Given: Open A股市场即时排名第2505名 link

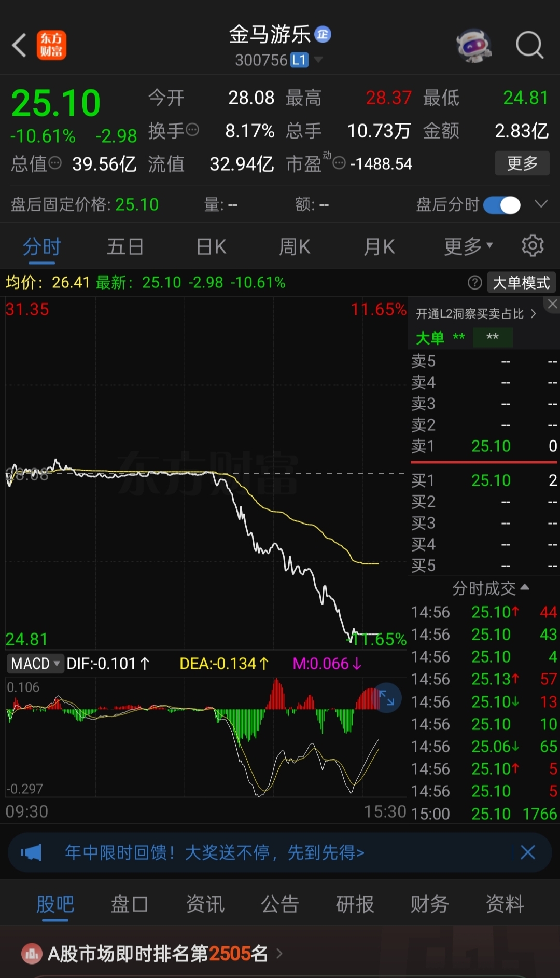Looking at the screenshot, I should (x=158, y=954).
